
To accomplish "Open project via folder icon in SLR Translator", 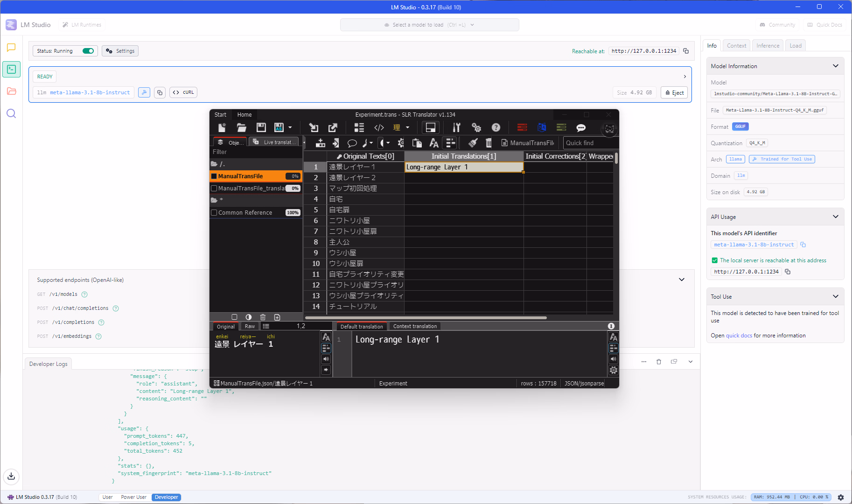I will 241,127.
